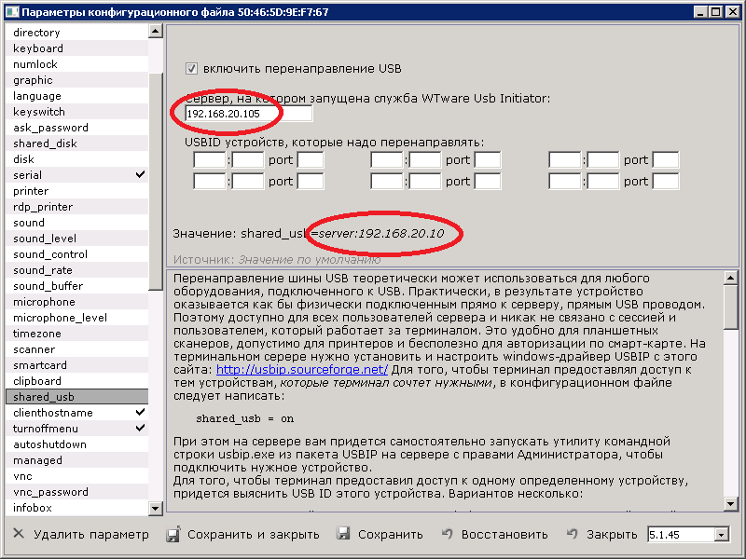Click the delete parameter X icon
746x560 pixels.
pyautogui.click(x=18, y=535)
